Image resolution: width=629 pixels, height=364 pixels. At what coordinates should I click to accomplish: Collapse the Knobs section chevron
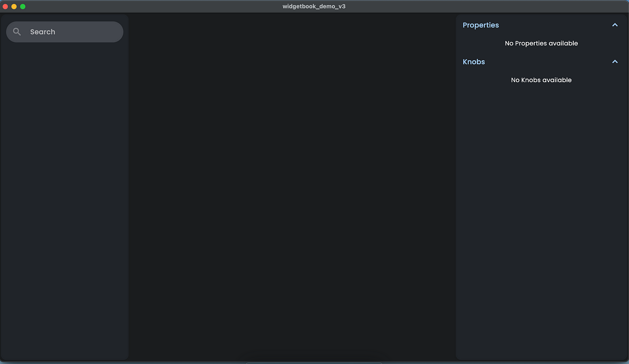pyautogui.click(x=615, y=62)
